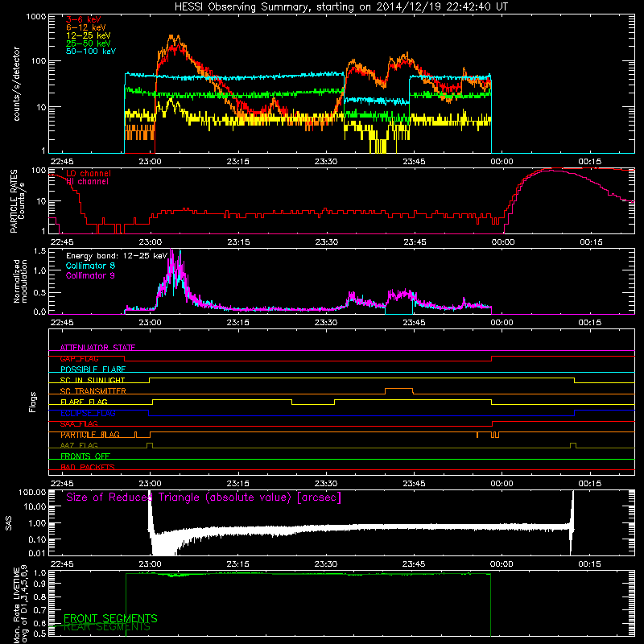Click the Normalized modulation axis label
Viewport: 644px width, 644px height.
(x=20, y=281)
